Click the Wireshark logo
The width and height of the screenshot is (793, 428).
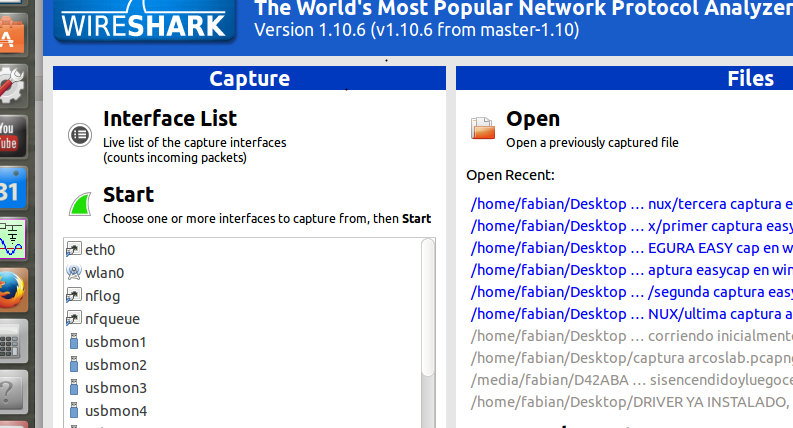144,21
